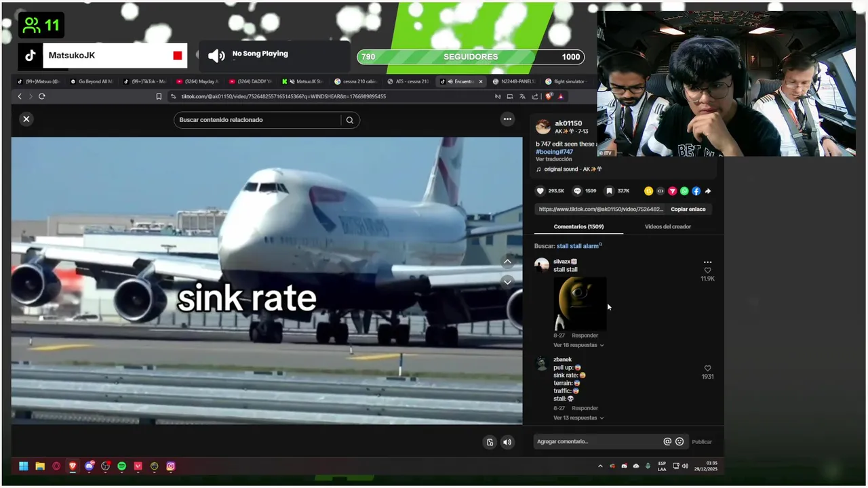
Task: Open Spotify from the taskbar
Action: click(122, 466)
